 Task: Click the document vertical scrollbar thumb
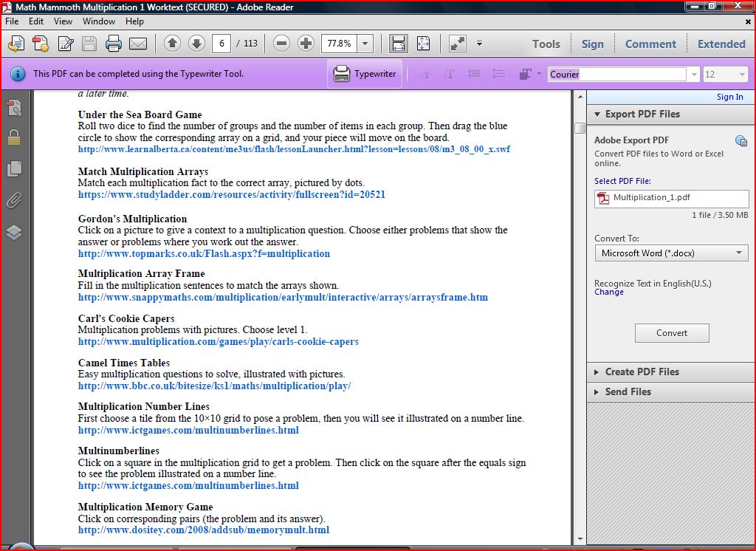580,129
